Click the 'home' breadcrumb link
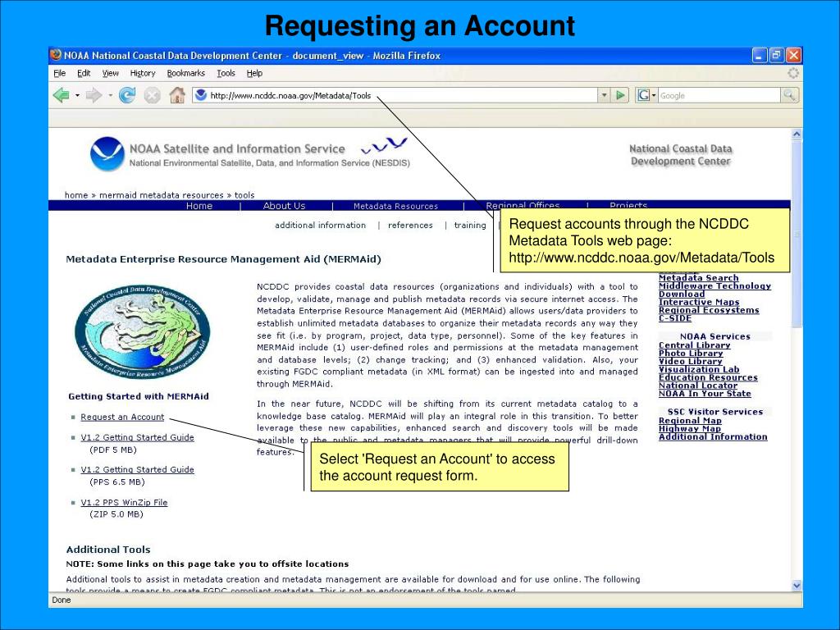Screen dimensions: 840x630 (76, 195)
